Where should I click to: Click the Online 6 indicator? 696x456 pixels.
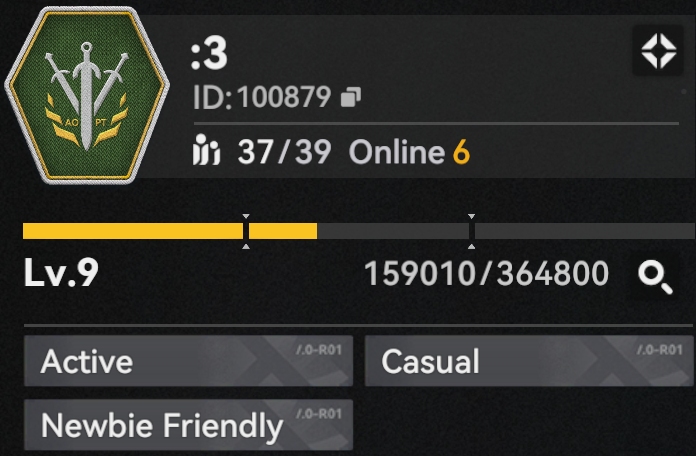[409, 152]
